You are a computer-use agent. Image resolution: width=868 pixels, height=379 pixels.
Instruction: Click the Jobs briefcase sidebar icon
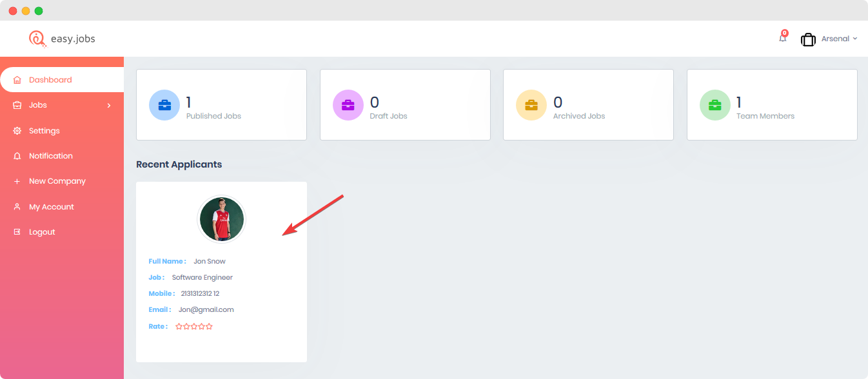[x=17, y=105]
